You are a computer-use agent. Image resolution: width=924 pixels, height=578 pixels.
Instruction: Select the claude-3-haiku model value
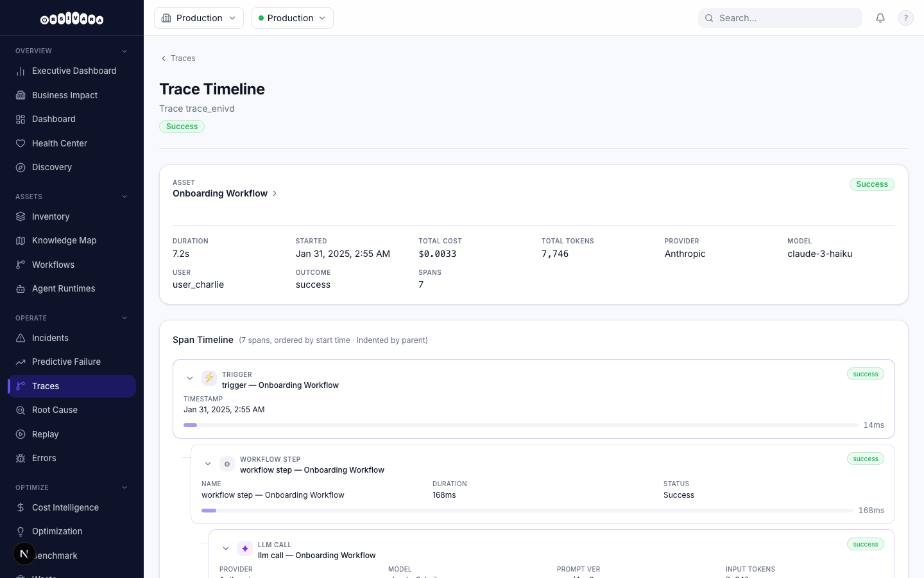pos(820,254)
